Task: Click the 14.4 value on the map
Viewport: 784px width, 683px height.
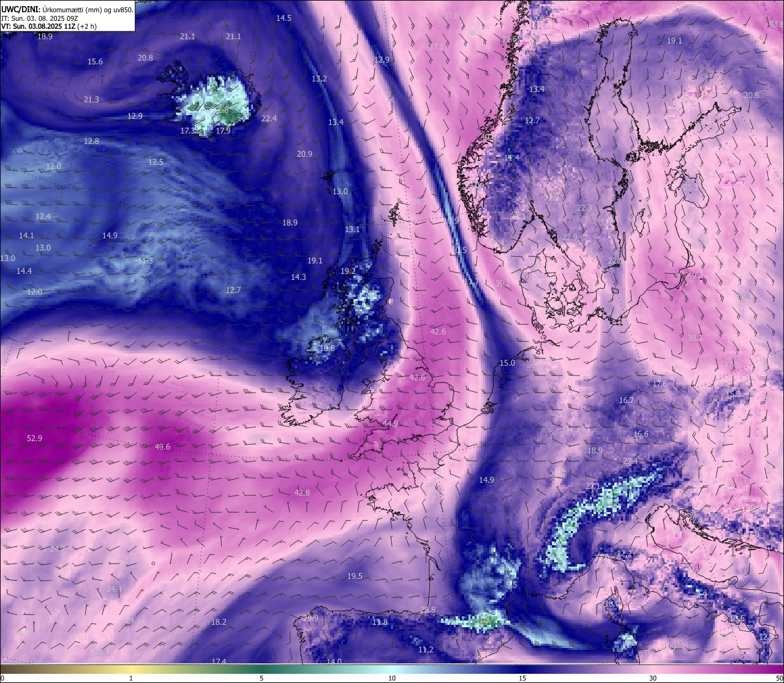Action: [24, 271]
